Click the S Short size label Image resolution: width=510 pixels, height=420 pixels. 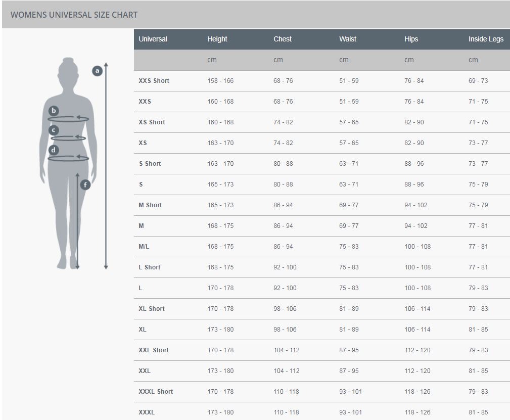pos(150,164)
